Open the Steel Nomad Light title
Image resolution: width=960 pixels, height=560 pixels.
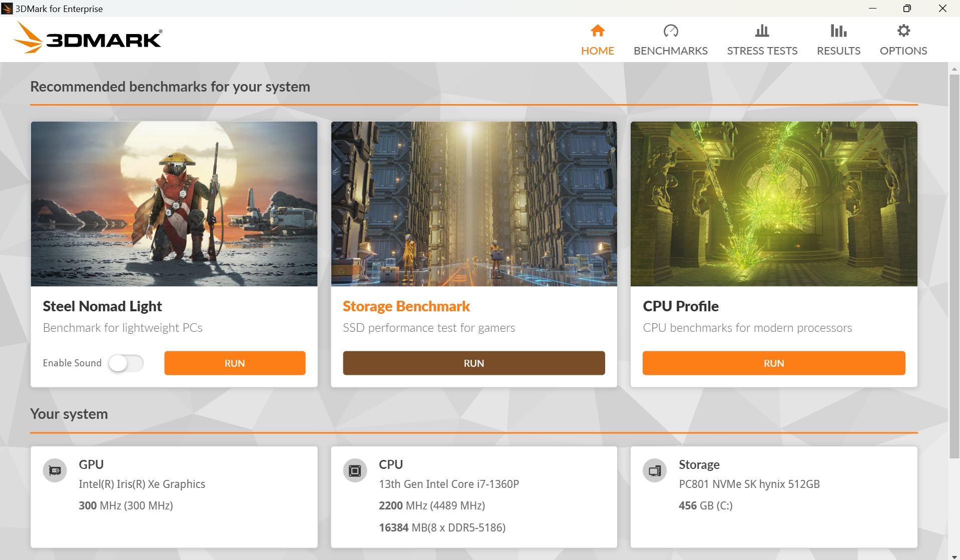click(103, 306)
